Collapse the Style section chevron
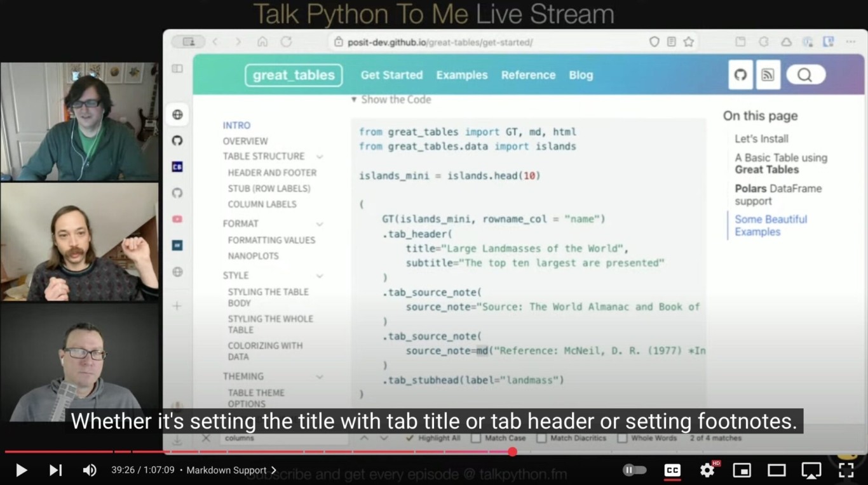The width and height of the screenshot is (868, 485). (x=320, y=276)
